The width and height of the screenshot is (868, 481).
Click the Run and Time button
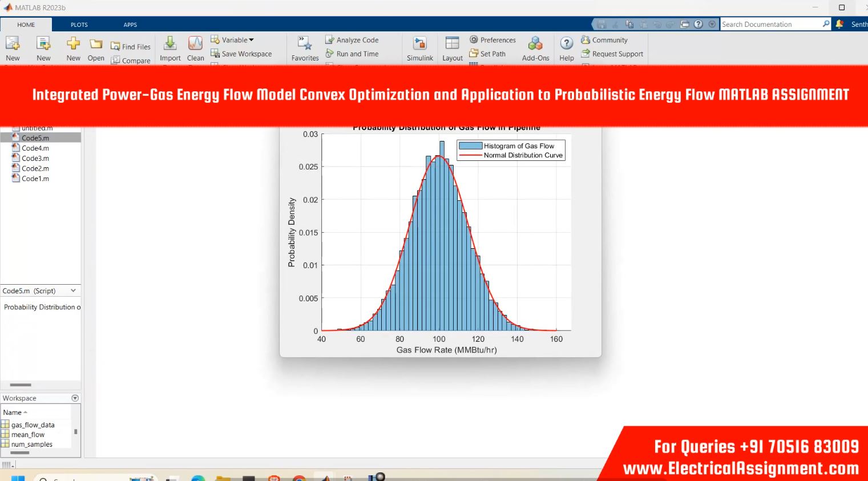pos(352,54)
